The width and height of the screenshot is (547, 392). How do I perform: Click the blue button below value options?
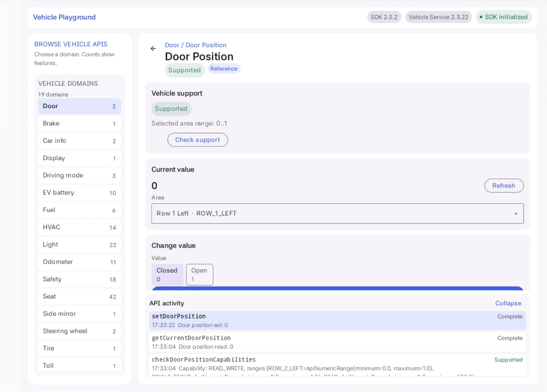(x=337, y=288)
